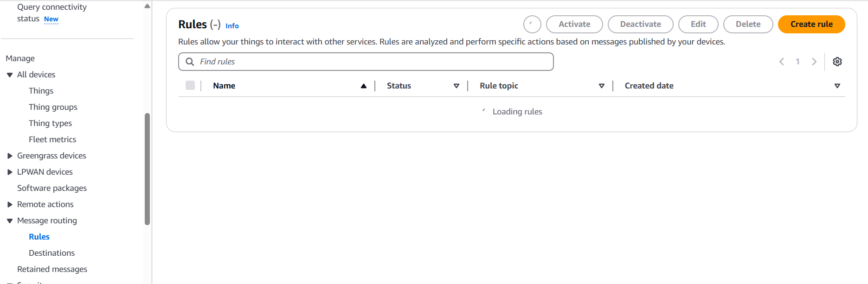This screenshot has height=284, width=868.
Task: Open Thing groups in sidebar
Action: (53, 107)
